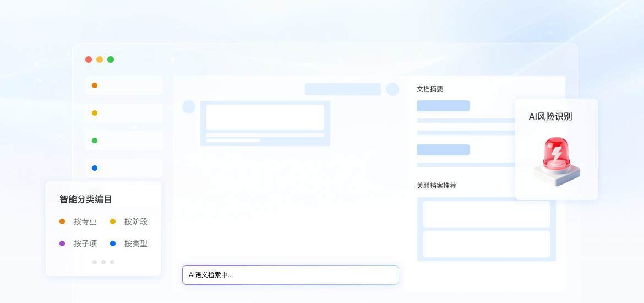Click the AI语义检索中 search input box
The height and width of the screenshot is (303, 644).
click(291, 275)
